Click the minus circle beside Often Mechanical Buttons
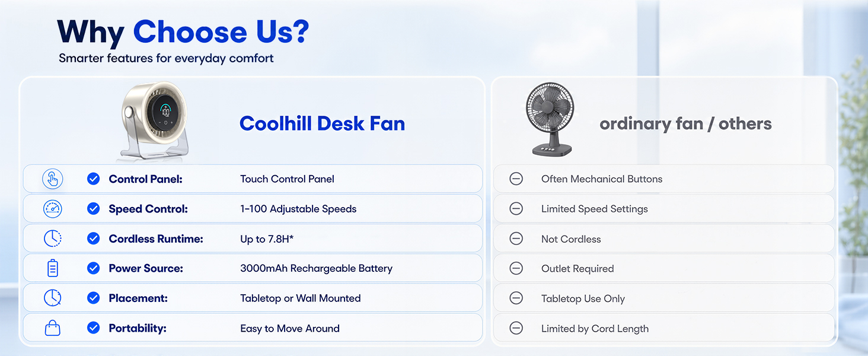868x356 pixels. tap(516, 179)
